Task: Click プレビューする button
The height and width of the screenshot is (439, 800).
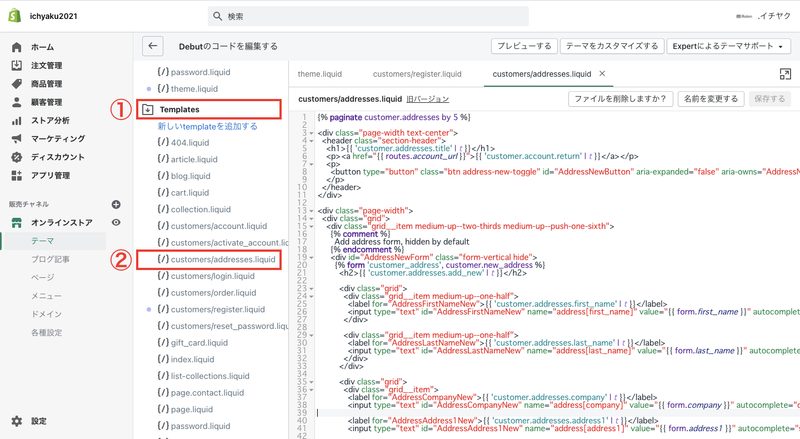Action: [524, 46]
